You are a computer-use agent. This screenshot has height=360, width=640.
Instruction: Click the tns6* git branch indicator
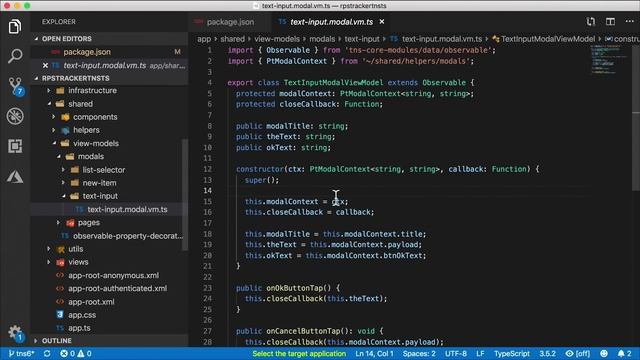(x=21, y=353)
